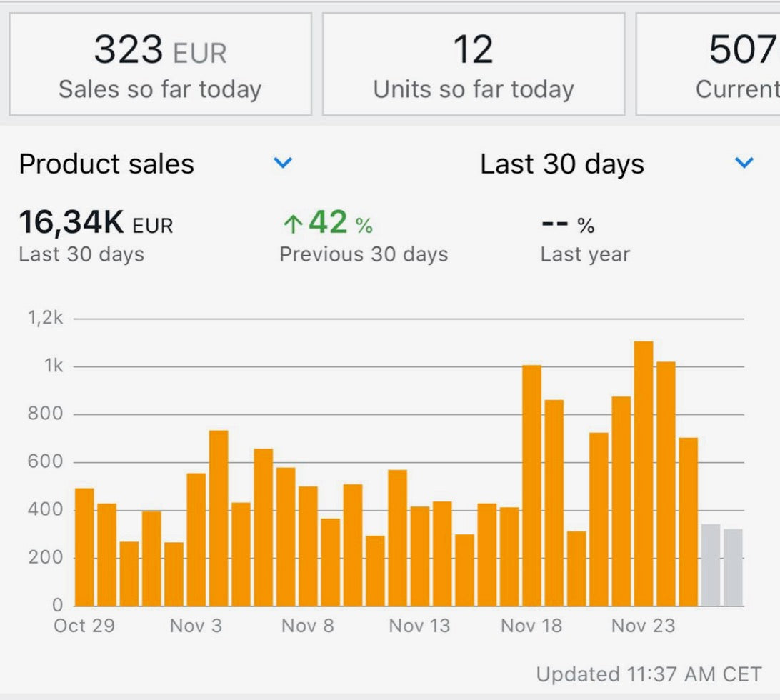
Task: Tap the rightmost gray bar in chart
Action: tap(733, 567)
